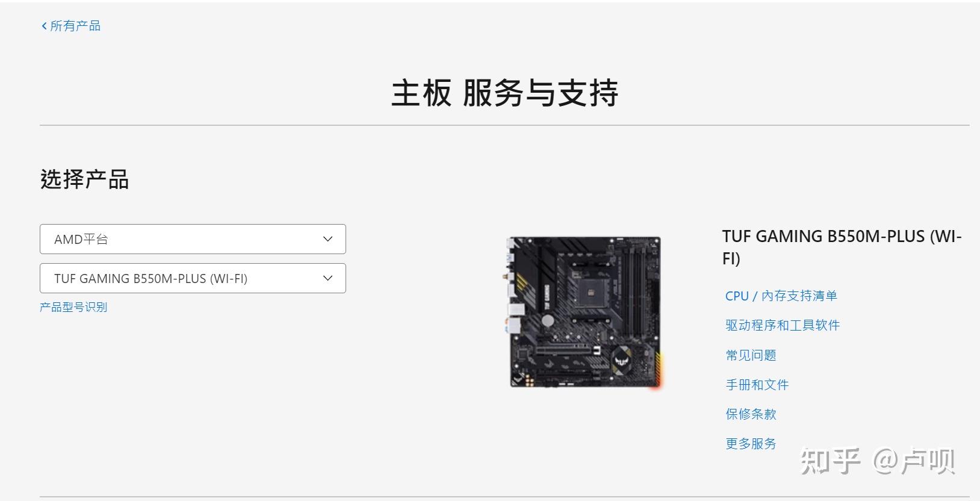Click the motherboard product image
The height and width of the screenshot is (501, 980).
tap(585, 312)
